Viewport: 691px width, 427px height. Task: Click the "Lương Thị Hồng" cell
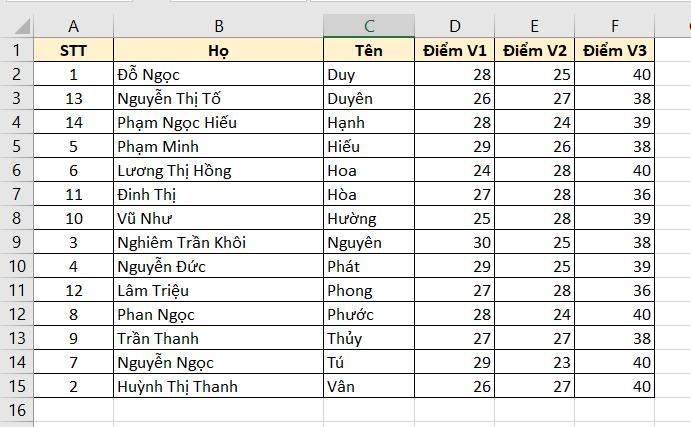click(218, 170)
